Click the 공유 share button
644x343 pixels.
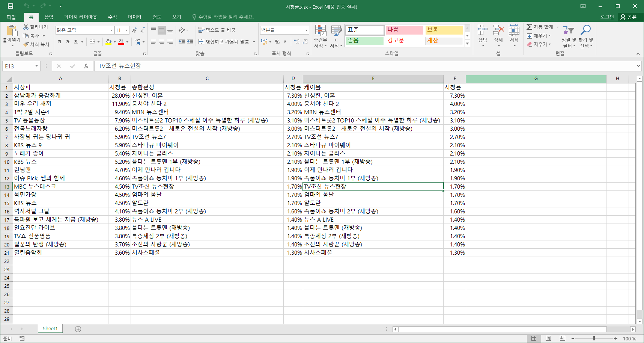tap(629, 17)
